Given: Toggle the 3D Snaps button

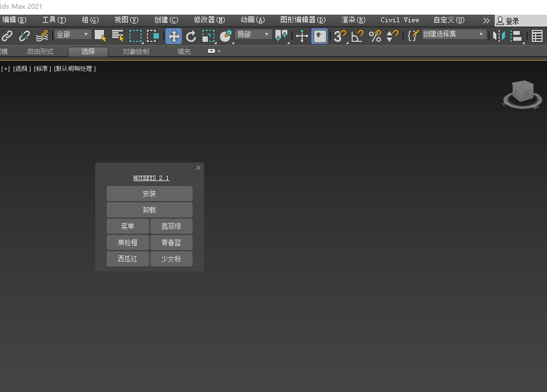Looking at the screenshot, I should [340, 36].
